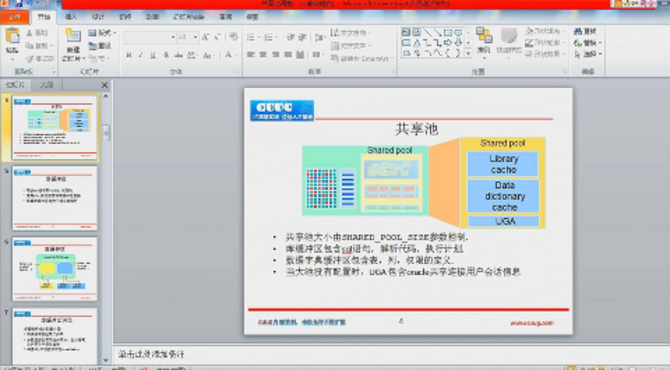
Task: Select slide 5 thumbnail in panel
Action: point(55,198)
